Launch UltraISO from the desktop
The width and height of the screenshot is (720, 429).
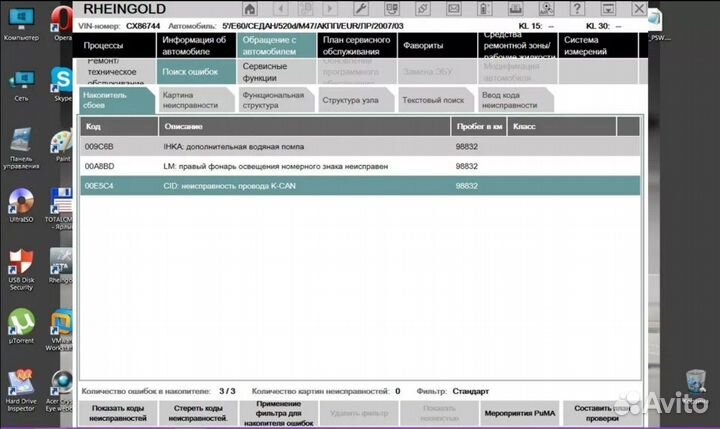click(x=21, y=205)
